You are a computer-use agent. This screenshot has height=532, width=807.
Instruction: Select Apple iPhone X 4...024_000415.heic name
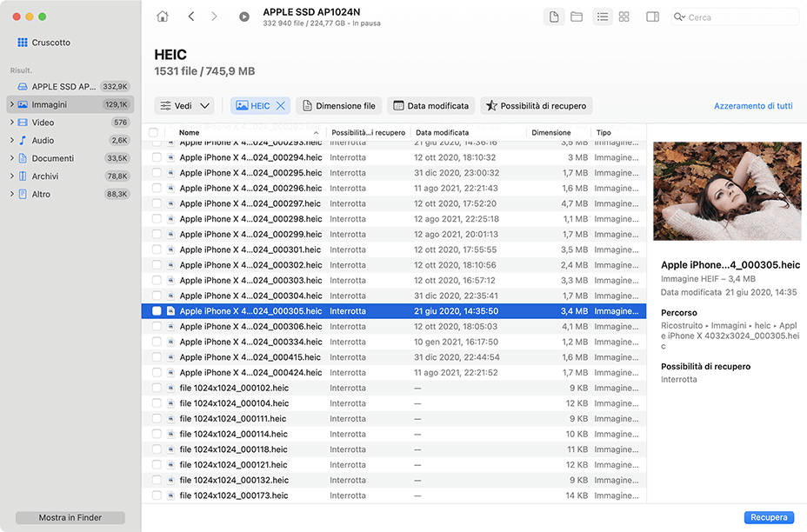click(250, 357)
